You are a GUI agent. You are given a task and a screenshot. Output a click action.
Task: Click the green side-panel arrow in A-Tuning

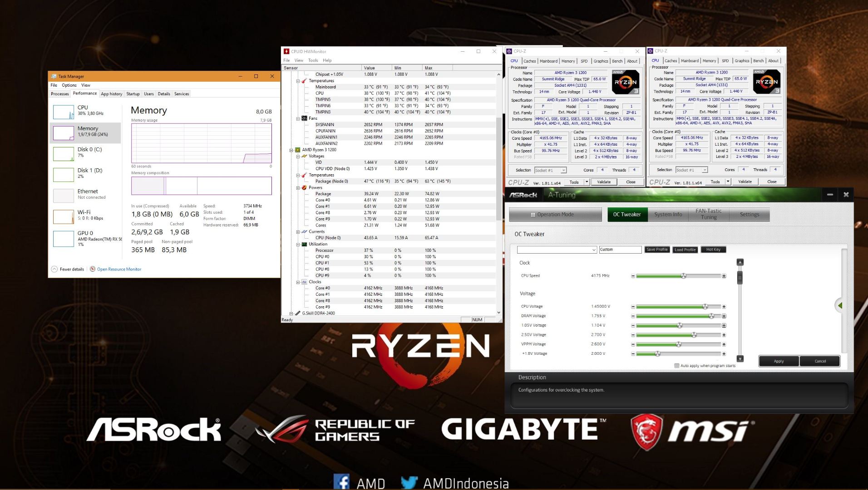tap(840, 305)
